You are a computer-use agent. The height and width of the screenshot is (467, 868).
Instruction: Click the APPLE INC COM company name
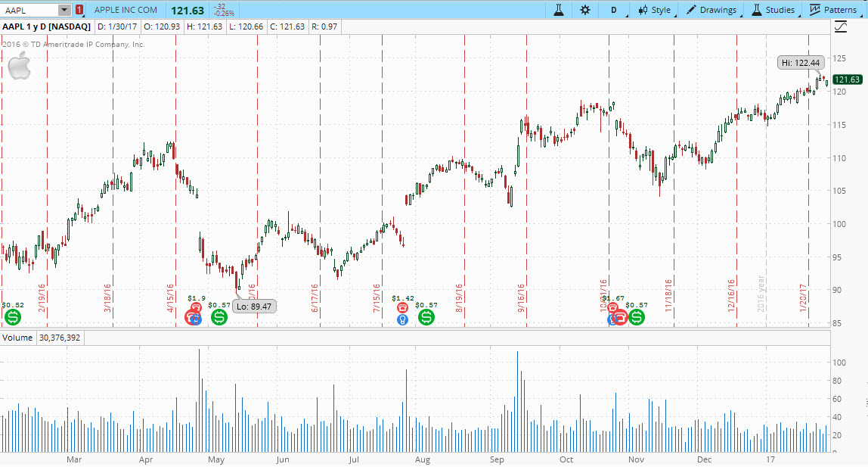point(126,10)
